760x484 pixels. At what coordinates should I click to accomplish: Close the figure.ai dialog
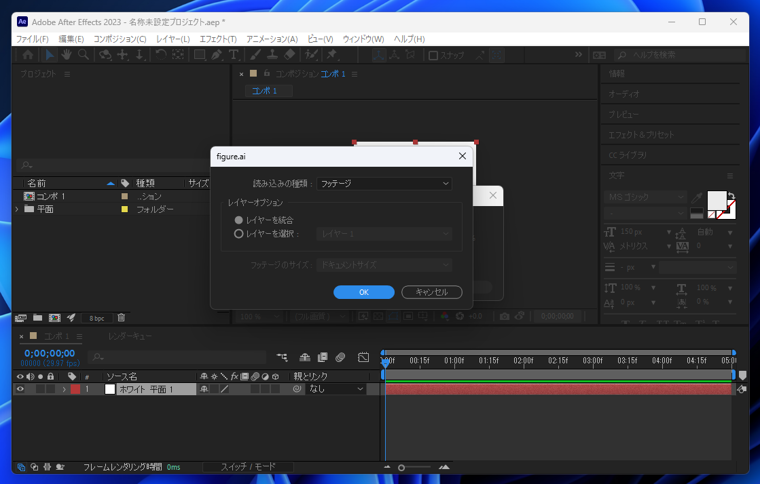[462, 156]
